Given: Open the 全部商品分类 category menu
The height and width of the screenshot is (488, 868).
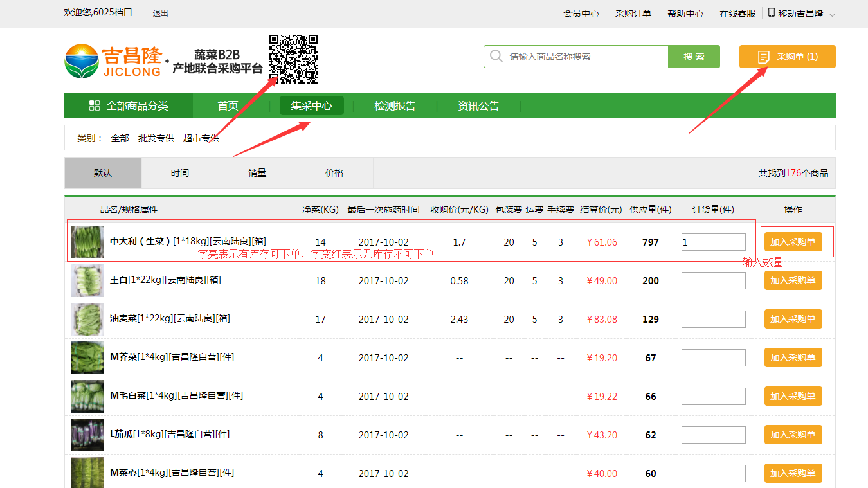Looking at the screenshot, I should point(129,106).
